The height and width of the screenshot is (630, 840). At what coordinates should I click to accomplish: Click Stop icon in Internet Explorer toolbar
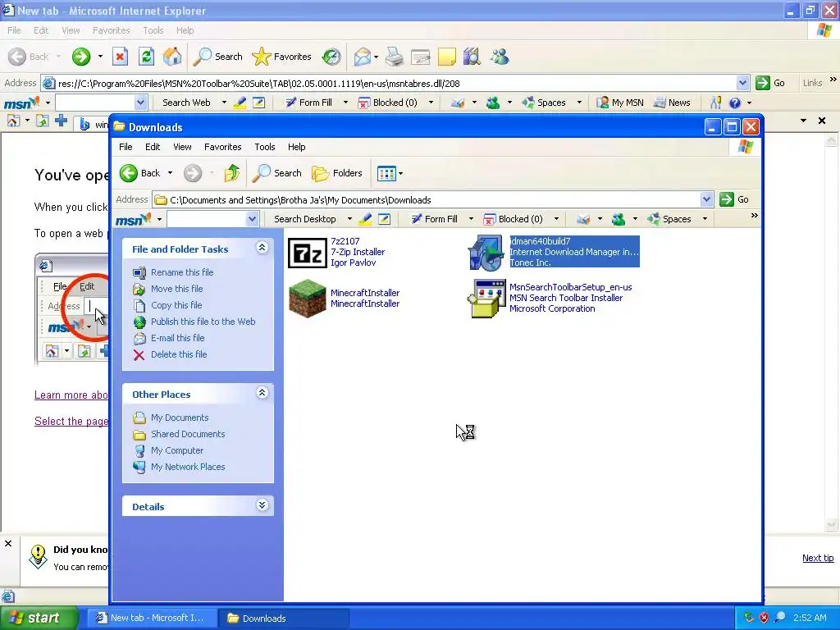[x=120, y=57]
